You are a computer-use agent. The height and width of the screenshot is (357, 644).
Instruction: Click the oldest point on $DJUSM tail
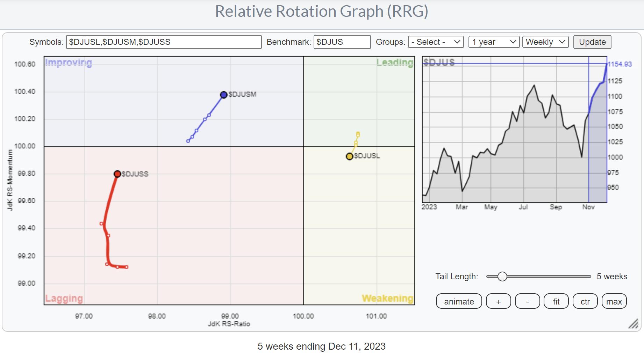[x=188, y=141]
